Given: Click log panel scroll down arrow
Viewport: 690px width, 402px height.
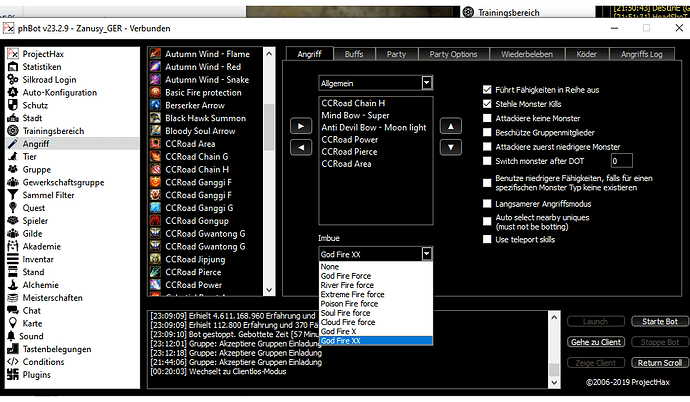Looking at the screenshot, I should point(554,382).
